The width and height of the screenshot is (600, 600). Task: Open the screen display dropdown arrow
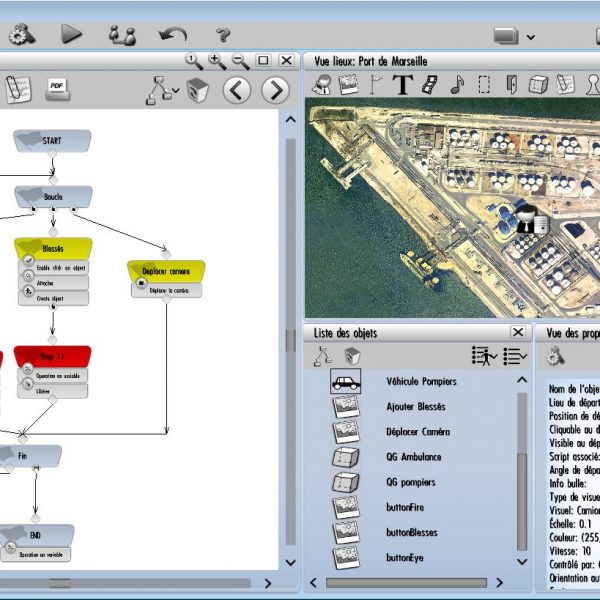pos(530,37)
